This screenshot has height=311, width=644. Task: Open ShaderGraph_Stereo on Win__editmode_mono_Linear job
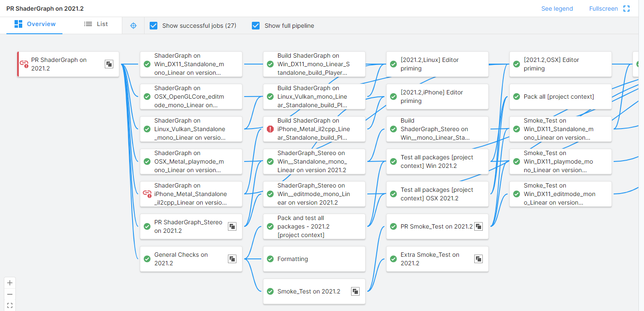click(314, 194)
